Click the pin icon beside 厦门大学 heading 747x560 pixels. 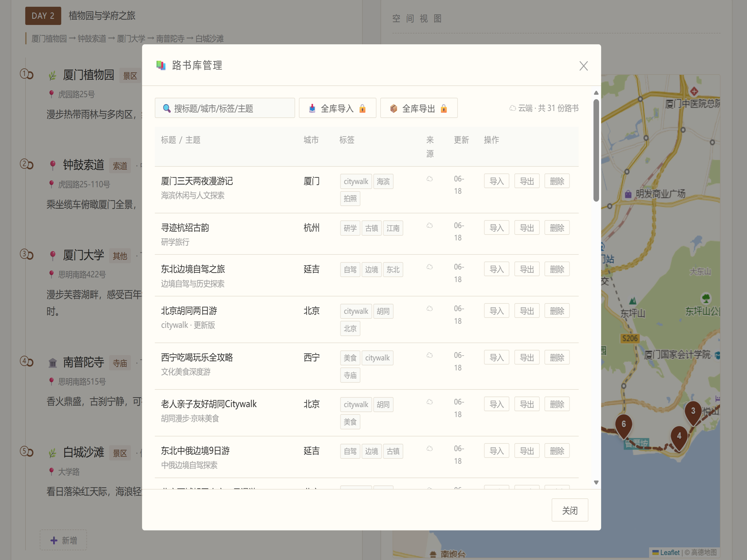(53, 256)
